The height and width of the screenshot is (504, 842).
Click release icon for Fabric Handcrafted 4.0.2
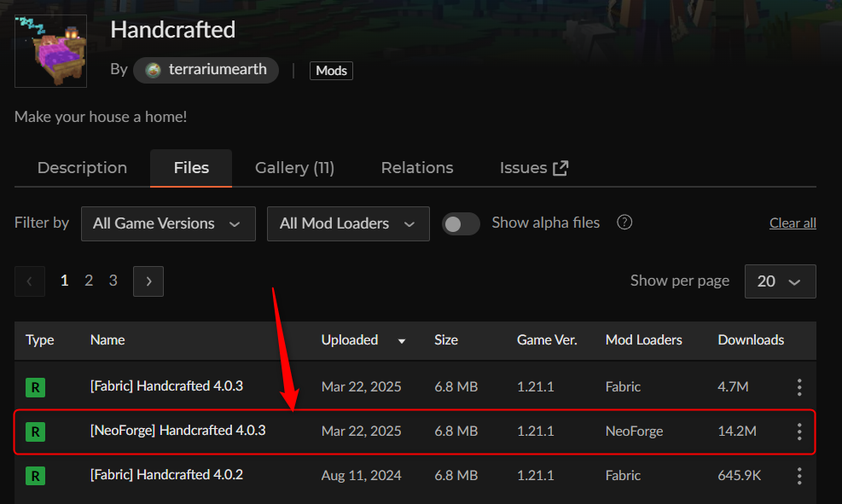[36, 476]
